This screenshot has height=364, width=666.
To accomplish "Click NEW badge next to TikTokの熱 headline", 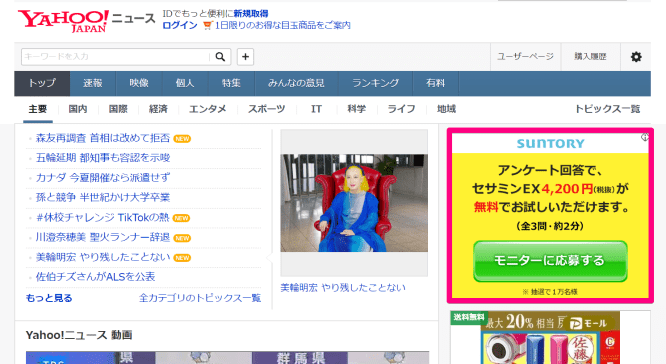I will [181, 218].
